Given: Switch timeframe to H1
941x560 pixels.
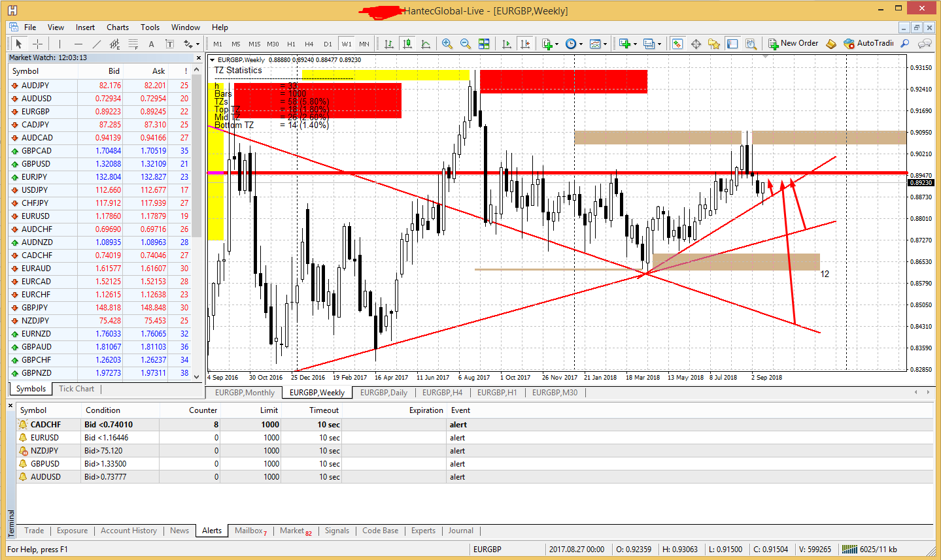Looking at the screenshot, I should (291, 44).
